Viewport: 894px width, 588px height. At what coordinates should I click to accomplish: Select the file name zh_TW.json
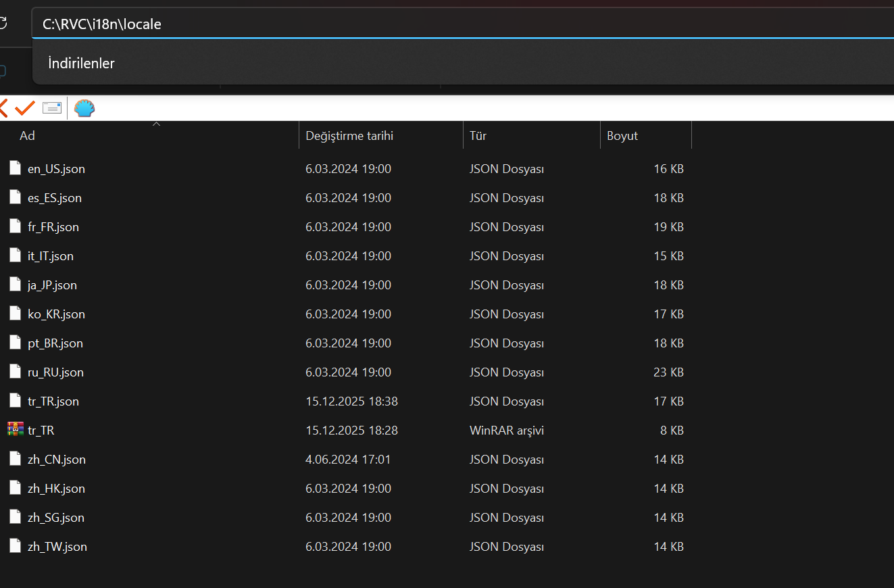point(57,547)
